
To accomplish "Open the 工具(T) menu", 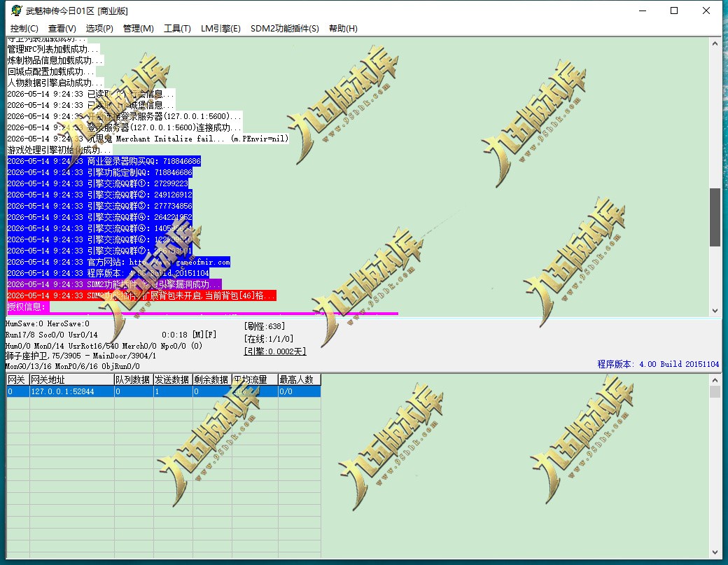I will pyautogui.click(x=177, y=28).
